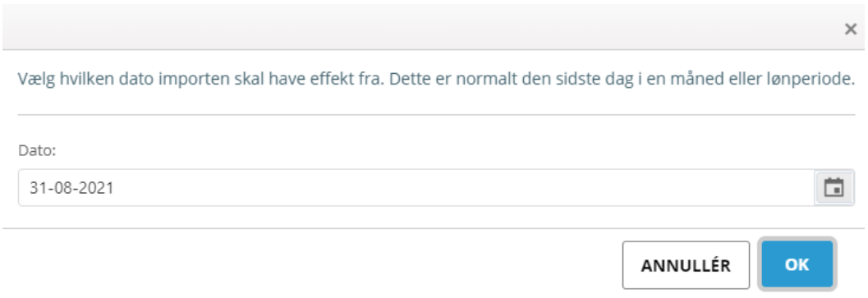Dismiss the import date dialog via ANNULLÉR
Image resolution: width=868 pixels, height=298 pixels.
[686, 265]
